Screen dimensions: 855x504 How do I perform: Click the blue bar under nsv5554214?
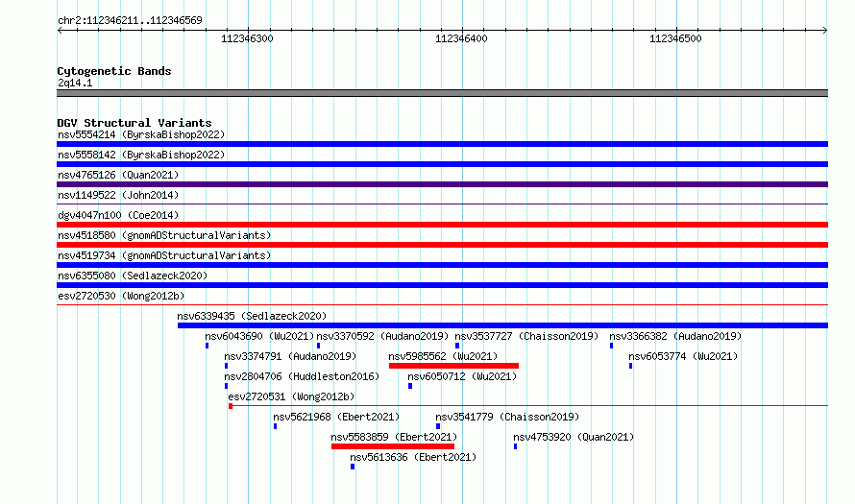442,144
